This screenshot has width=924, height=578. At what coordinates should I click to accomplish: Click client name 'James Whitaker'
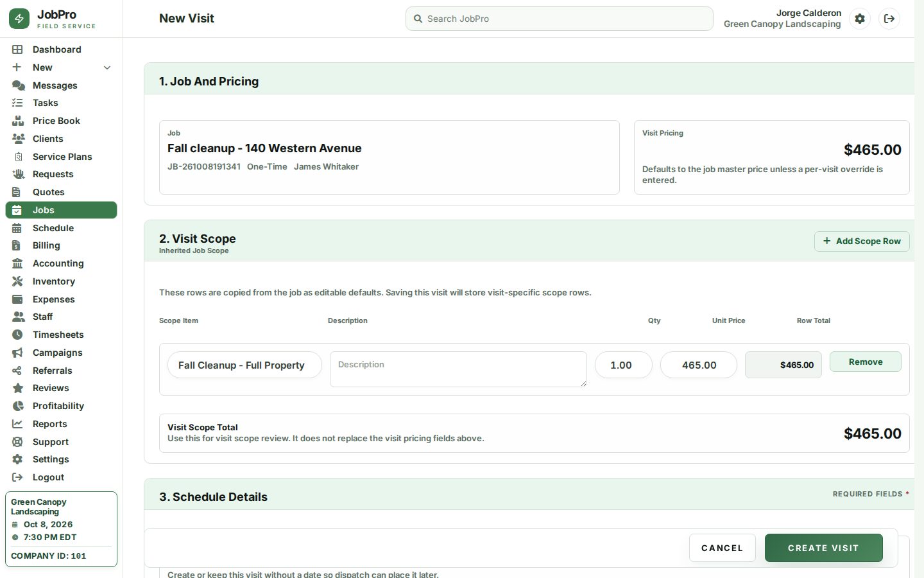(326, 166)
